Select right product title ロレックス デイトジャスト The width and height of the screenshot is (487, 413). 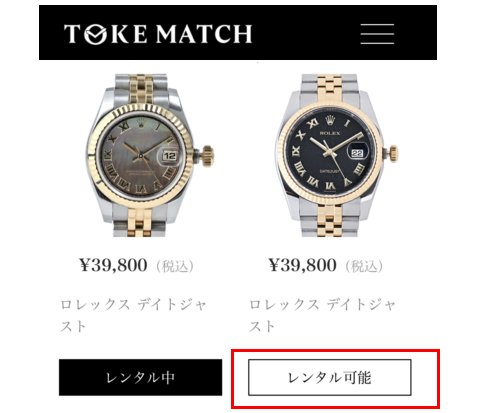tap(322, 315)
